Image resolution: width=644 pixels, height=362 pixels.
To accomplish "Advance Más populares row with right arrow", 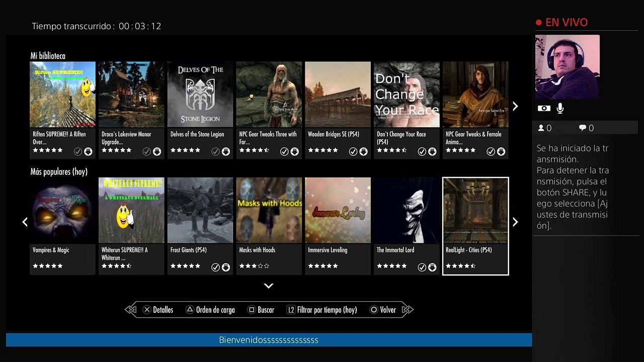I will [x=515, y=222].
